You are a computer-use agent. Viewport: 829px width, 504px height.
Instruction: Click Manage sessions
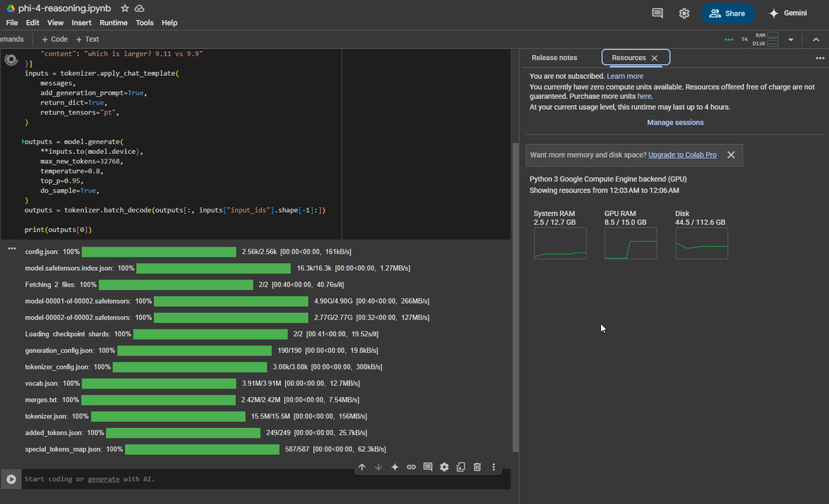676,122
